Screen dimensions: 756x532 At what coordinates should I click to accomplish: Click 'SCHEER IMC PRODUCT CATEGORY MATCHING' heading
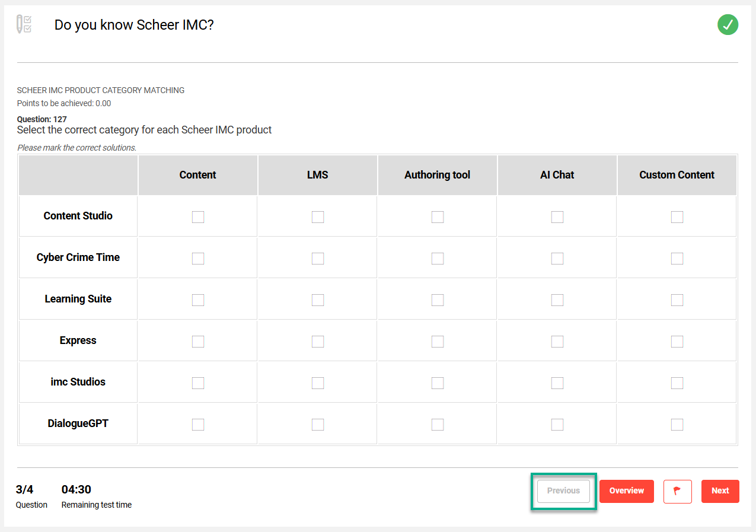(x=101, y=91)
